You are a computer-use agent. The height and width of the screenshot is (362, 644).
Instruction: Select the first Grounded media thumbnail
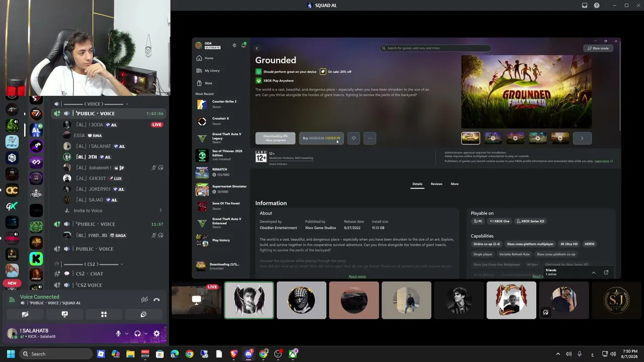click(471, 138)
